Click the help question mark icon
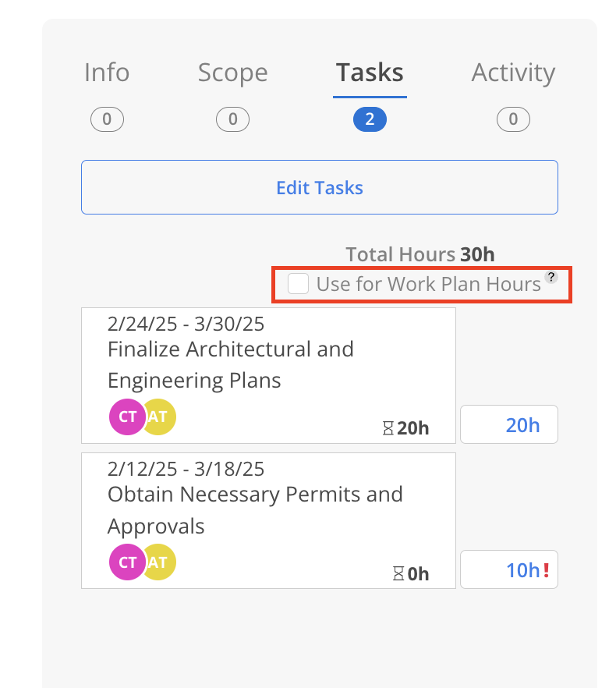The width and height of the screenshot is (616, 688). tap(551, 278)
